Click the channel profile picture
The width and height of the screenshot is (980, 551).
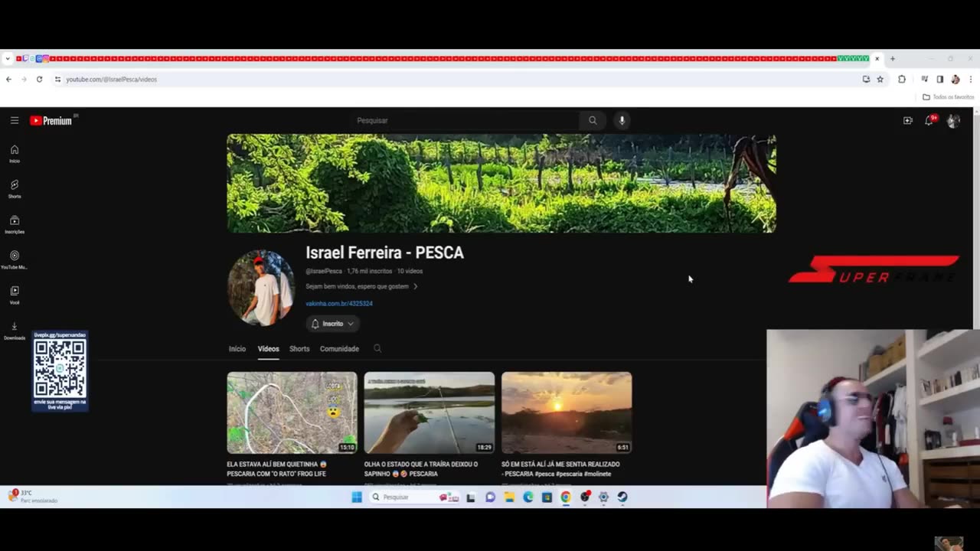point(260,288)
